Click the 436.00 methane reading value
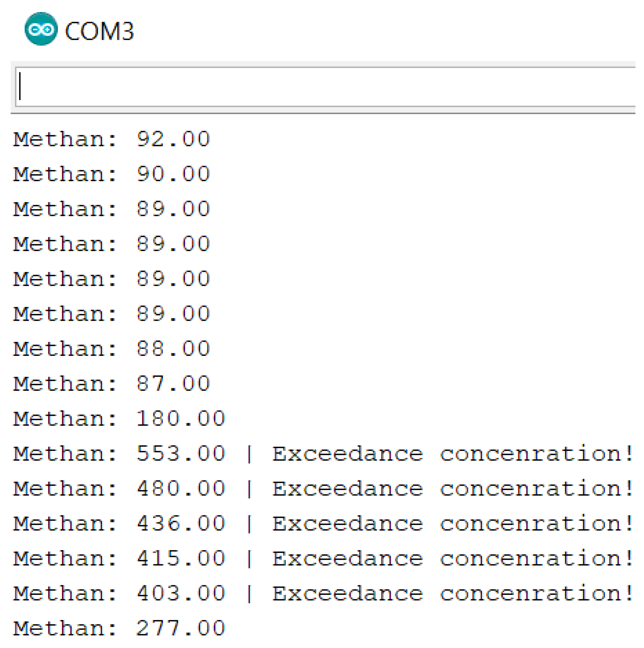Screen dimensions: 644x648 tap(181, 523)
